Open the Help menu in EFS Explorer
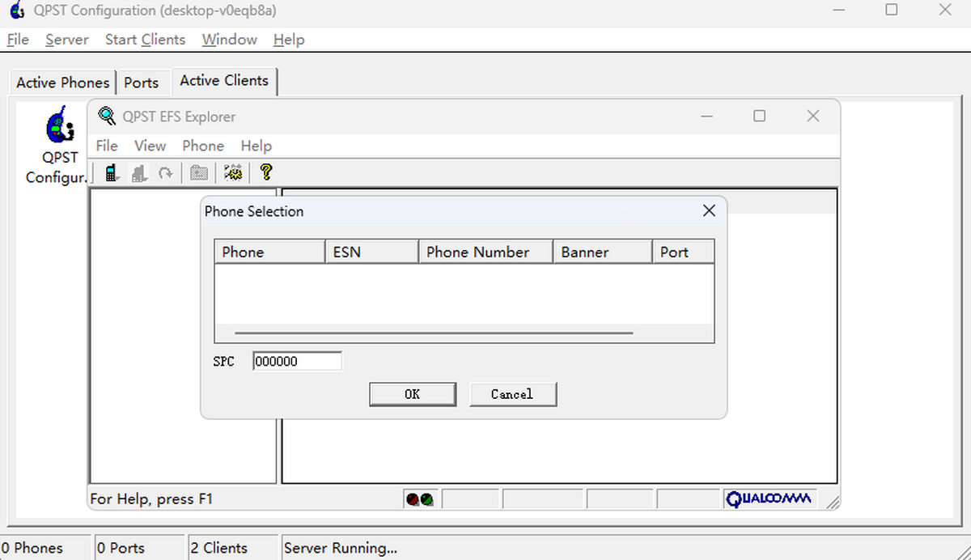971x560 pixels. [x=256, y=146]
